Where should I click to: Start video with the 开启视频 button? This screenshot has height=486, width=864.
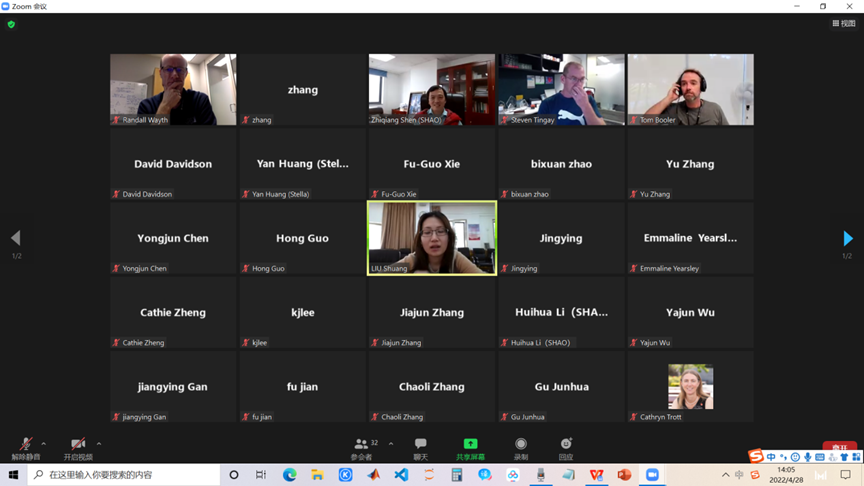coord(78,447)
